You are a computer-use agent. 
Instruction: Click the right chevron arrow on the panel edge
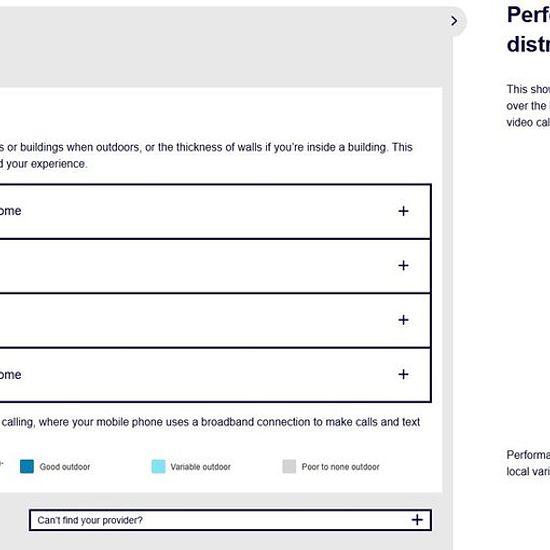point(454,21)
